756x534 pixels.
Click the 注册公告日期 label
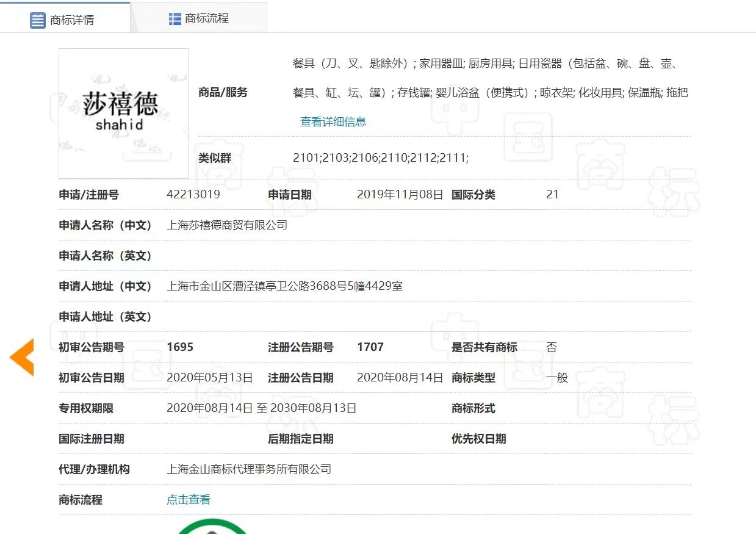301,378
